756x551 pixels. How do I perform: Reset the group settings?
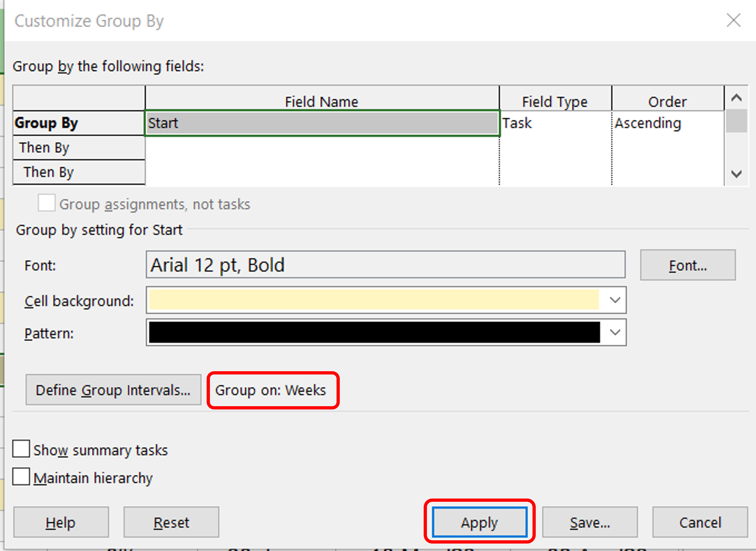tap(171, 522)
